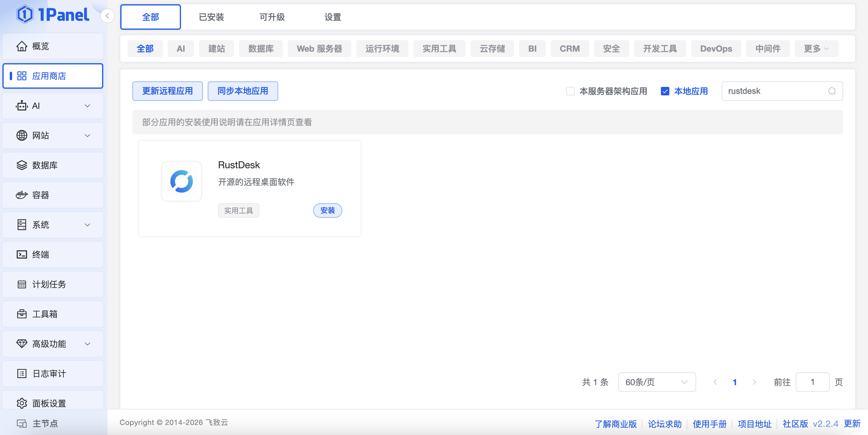Click the RustDesk app logo
Viewport: 868px width, 435px height.
click(182, 181)
